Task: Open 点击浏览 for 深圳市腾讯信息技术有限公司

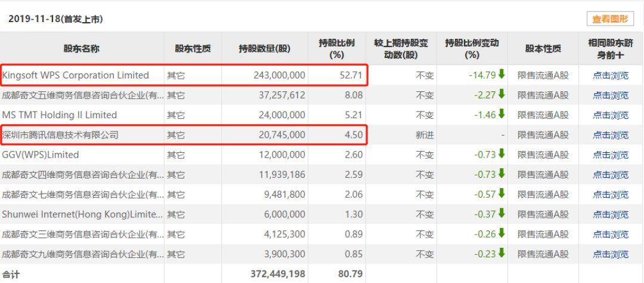Action: tap(611, 135)
